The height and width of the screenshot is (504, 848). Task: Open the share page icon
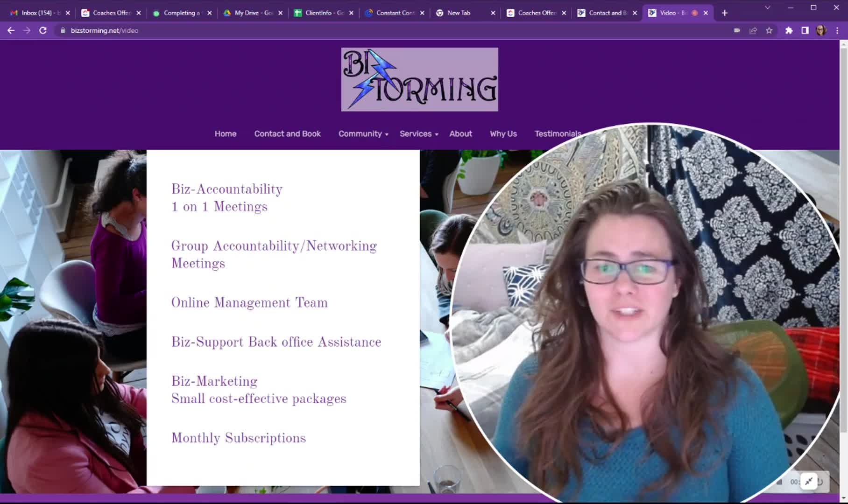[753, 30]
